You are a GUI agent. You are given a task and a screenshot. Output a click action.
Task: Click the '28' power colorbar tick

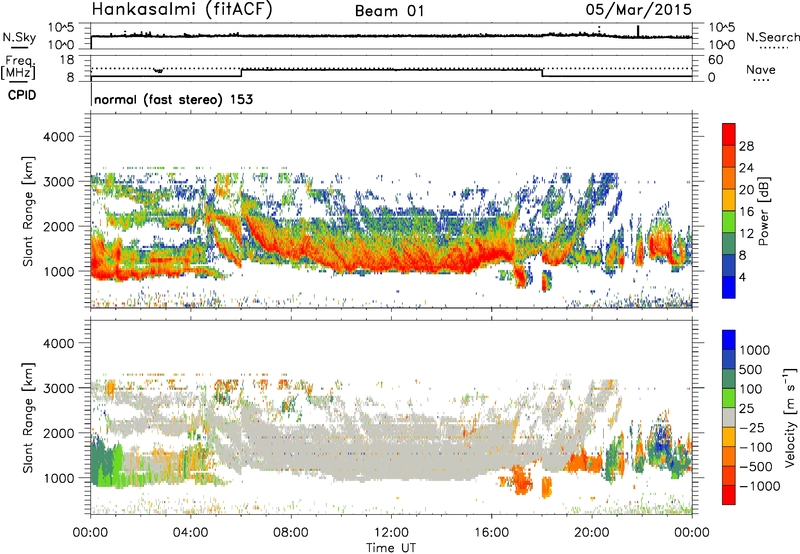pyautogui.click(x=746, y=146)
